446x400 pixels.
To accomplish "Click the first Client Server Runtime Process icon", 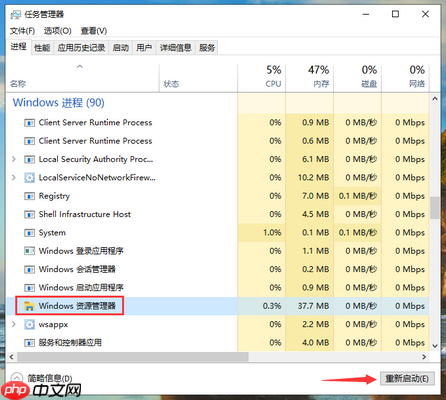I will 29,123.
